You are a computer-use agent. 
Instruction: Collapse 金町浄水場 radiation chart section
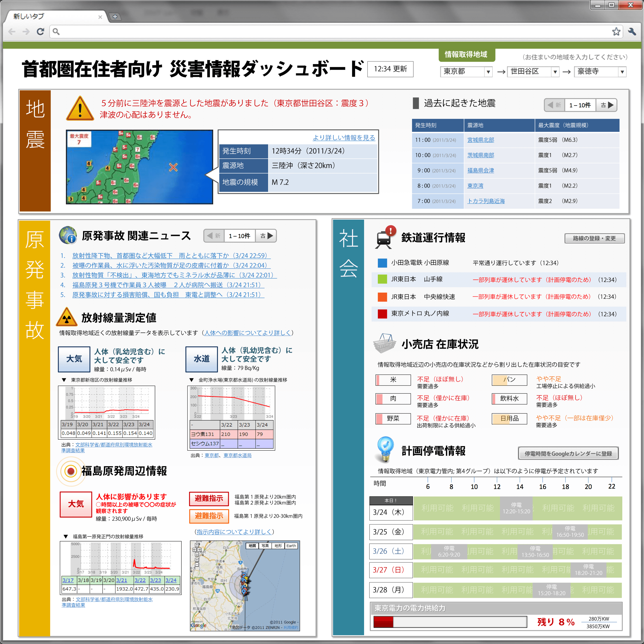(x=191, y=380)
